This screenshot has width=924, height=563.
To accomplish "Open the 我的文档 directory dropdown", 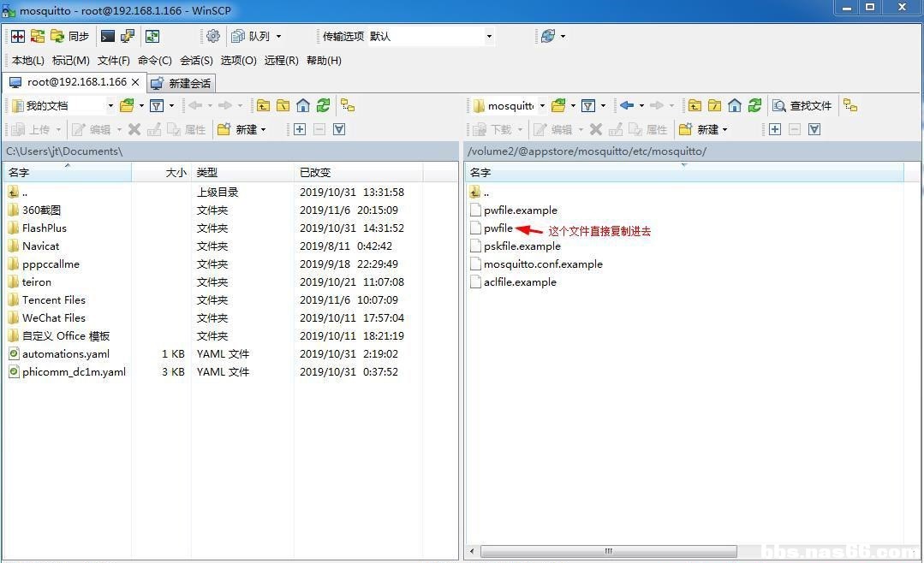I will [110, 105].
